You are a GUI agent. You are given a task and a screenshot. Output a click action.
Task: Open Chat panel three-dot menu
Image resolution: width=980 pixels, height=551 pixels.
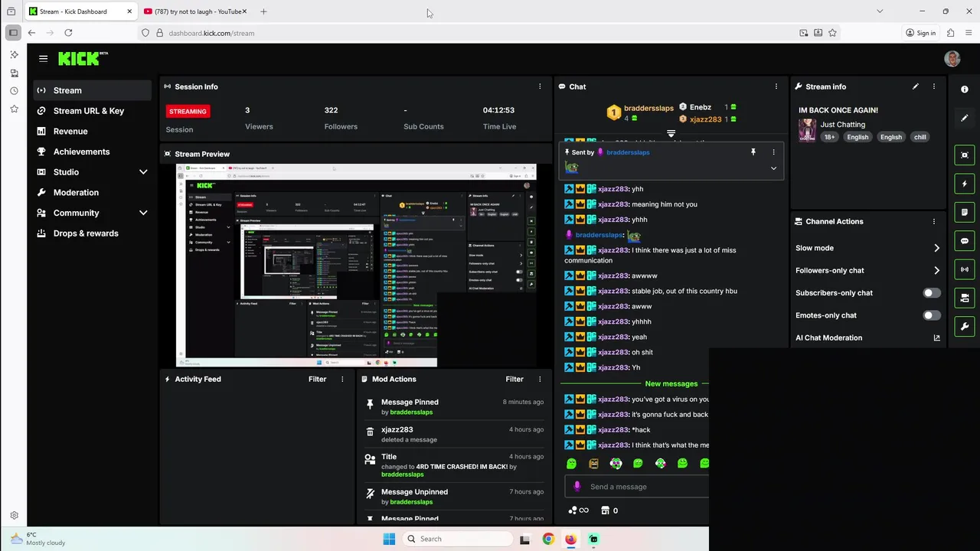pos(776,86)
